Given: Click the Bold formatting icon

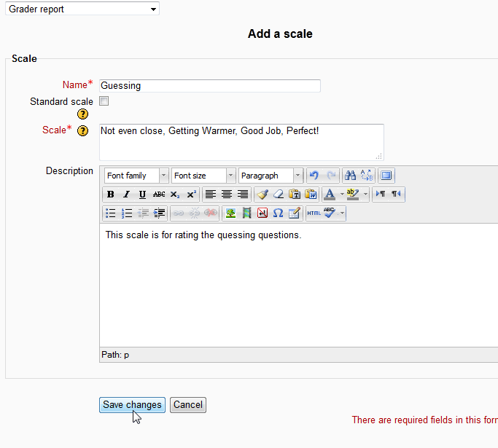Looking at the screenshot, I should (x=111, y=194).
